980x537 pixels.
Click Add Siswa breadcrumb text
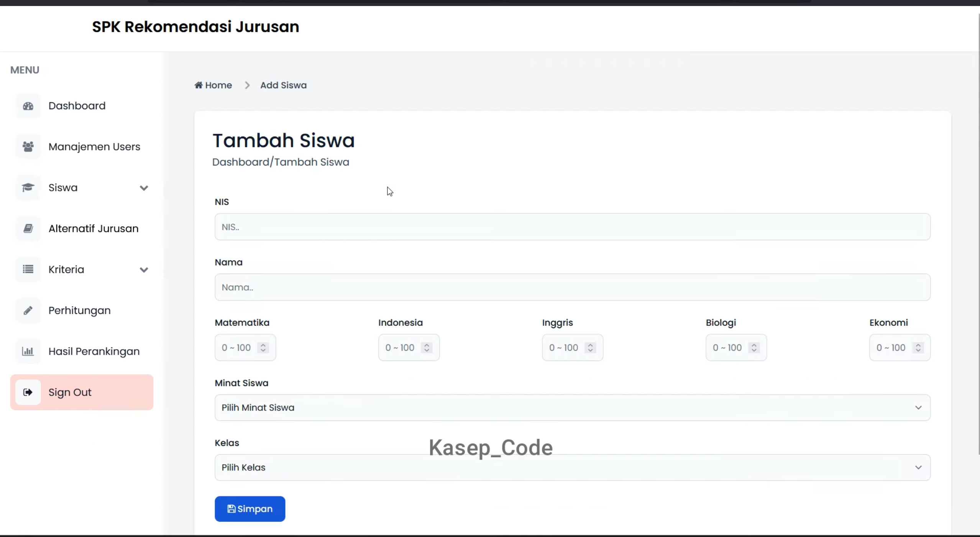pyautogui.click(x=284, y=85)
